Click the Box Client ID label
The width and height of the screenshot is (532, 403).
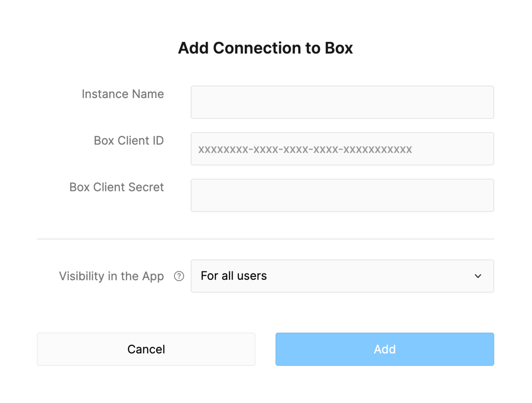point(129,141)
